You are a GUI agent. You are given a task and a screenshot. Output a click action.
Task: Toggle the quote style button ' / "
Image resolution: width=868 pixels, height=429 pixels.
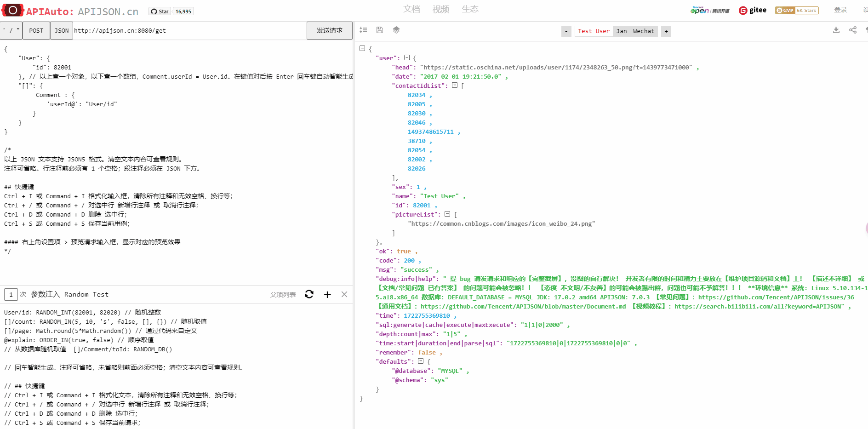point(11,31)
